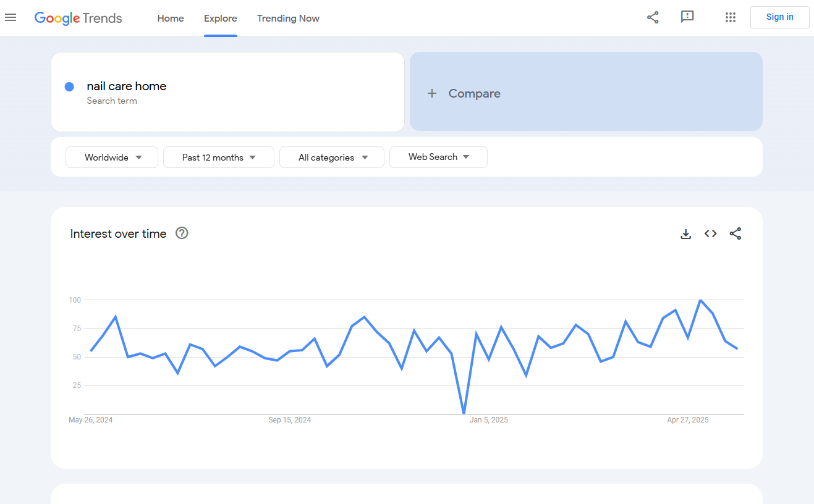Open the send feedback icon
The image size is (814, 504).
click(x=687, y=17)
